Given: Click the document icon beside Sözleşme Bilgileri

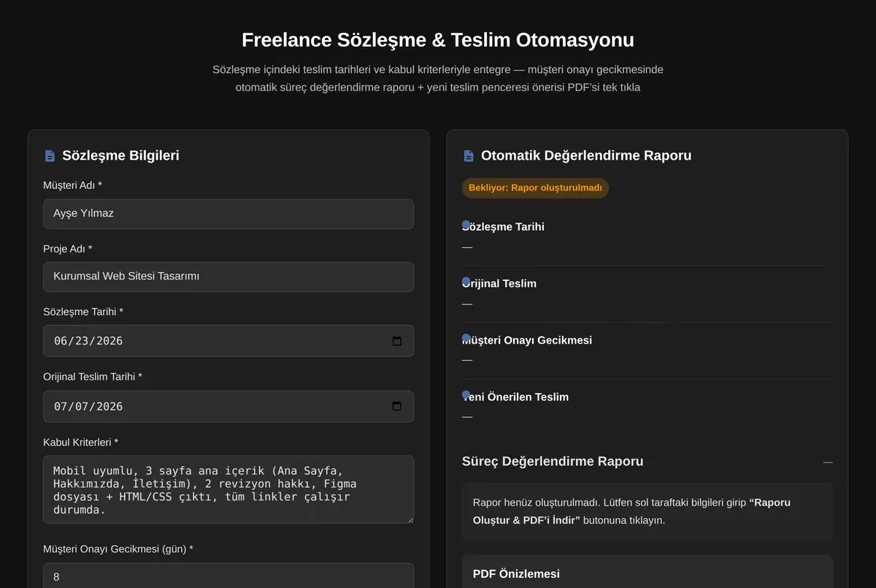Looking at the screenshot, I should (50, 155).
